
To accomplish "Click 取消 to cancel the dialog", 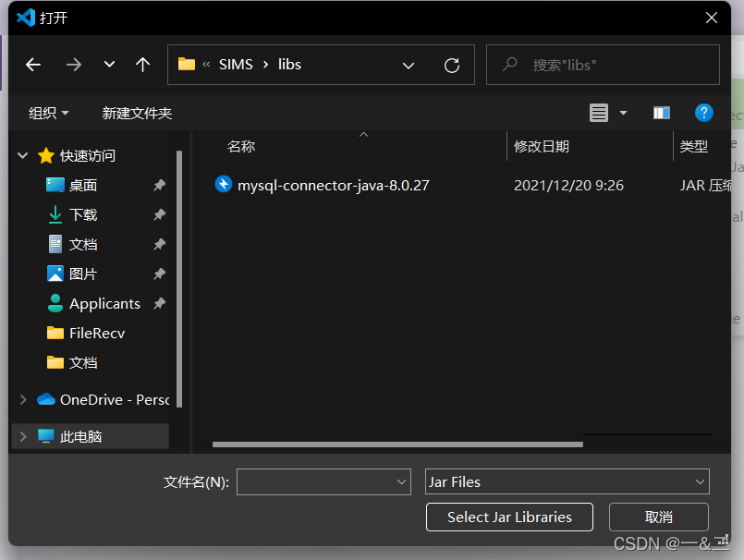I will click(x=659, y=517).
